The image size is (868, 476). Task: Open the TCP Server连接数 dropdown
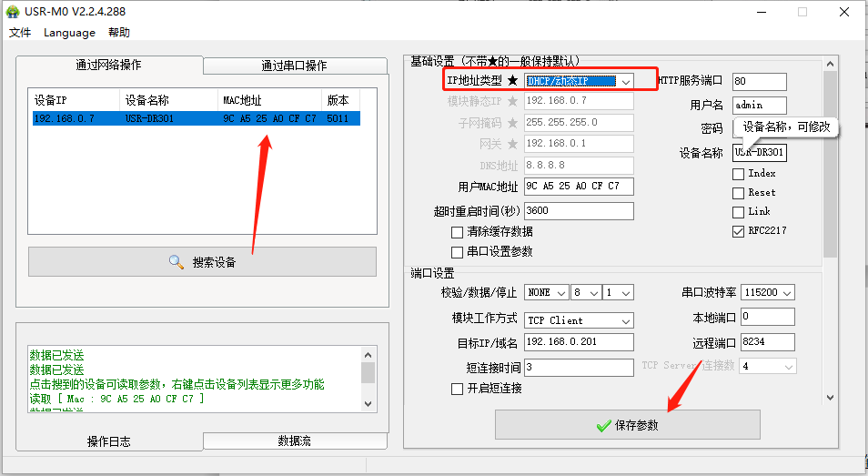coord(768,366)
